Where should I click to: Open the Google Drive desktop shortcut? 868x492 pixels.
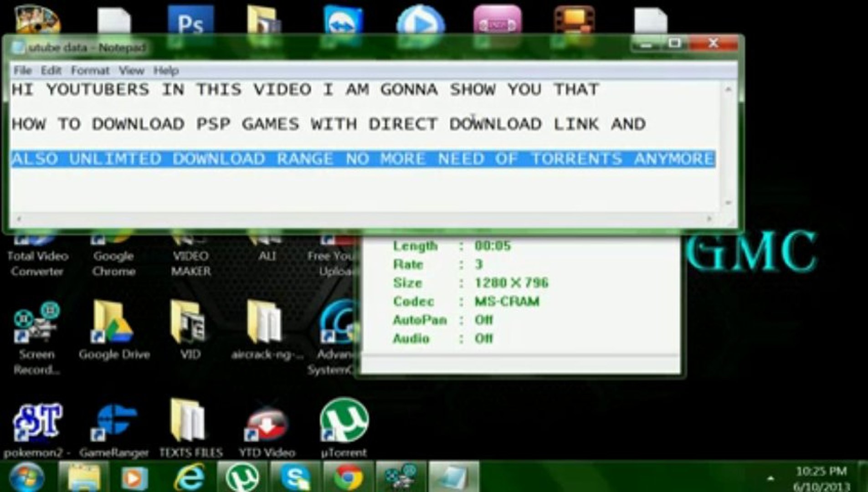pyautogui.click(x=114, y=331)
